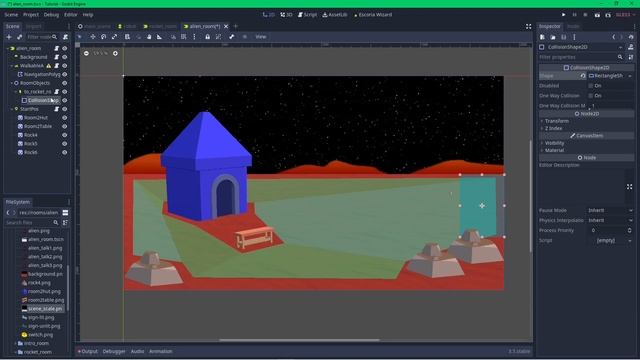Open the View menu in viewport toolbar
The image size is (640, 360).
tap(260, 37)
